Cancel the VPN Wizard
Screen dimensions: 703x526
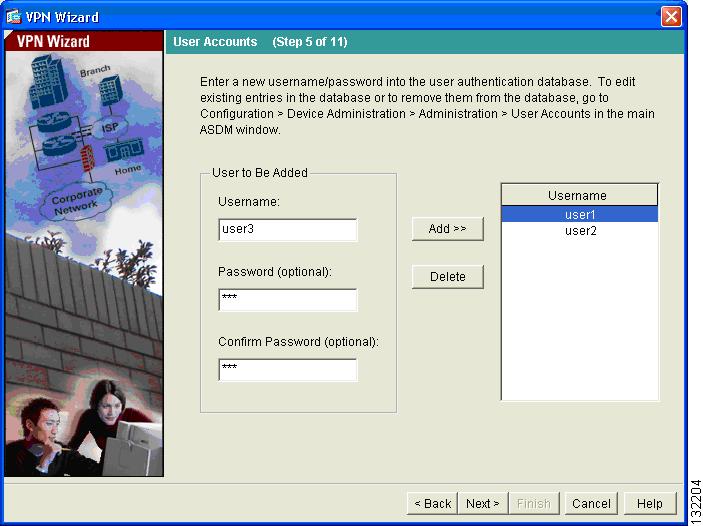[x=591, y=504]
